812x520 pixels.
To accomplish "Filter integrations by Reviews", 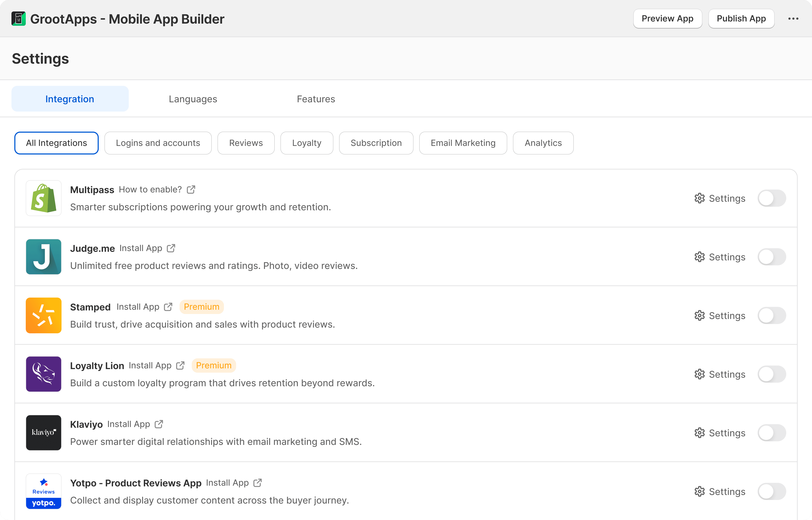I will [246, 143].
